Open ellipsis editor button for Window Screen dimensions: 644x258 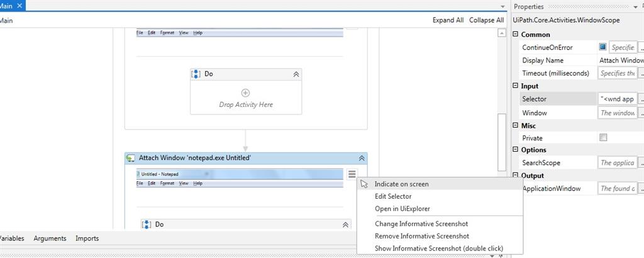click(641, 113)
